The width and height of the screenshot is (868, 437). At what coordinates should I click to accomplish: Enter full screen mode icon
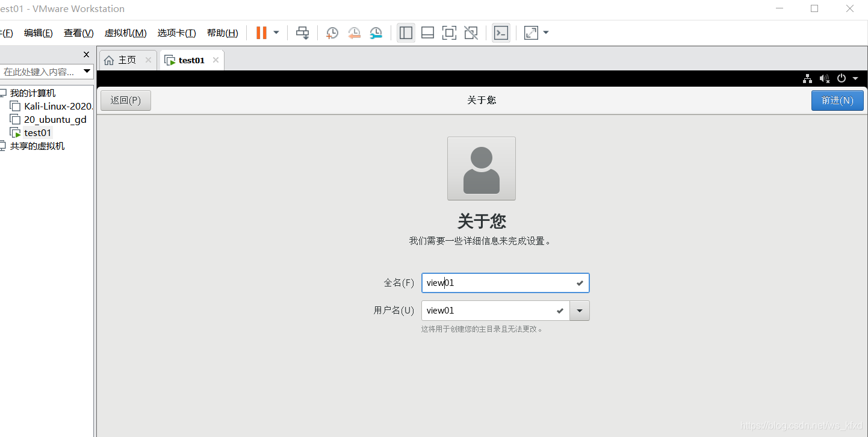point(449,33)
